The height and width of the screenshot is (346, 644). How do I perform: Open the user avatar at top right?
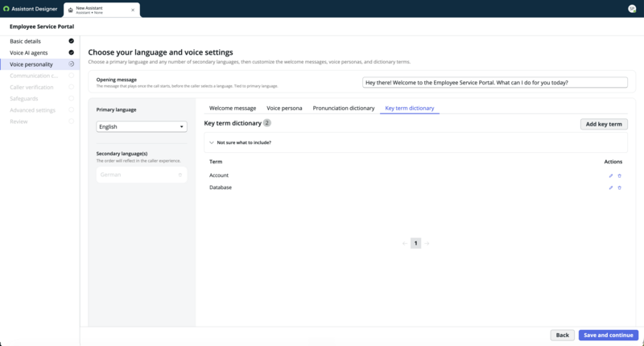632,9
